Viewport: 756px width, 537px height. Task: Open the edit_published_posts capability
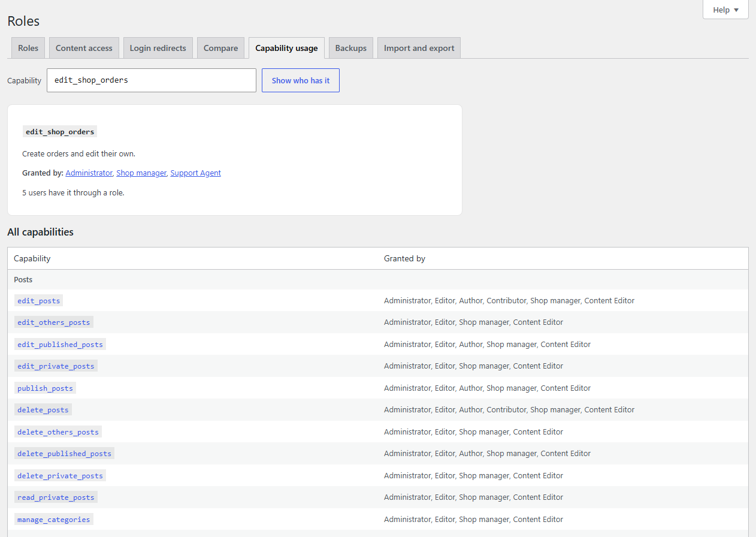pos(61,345)
